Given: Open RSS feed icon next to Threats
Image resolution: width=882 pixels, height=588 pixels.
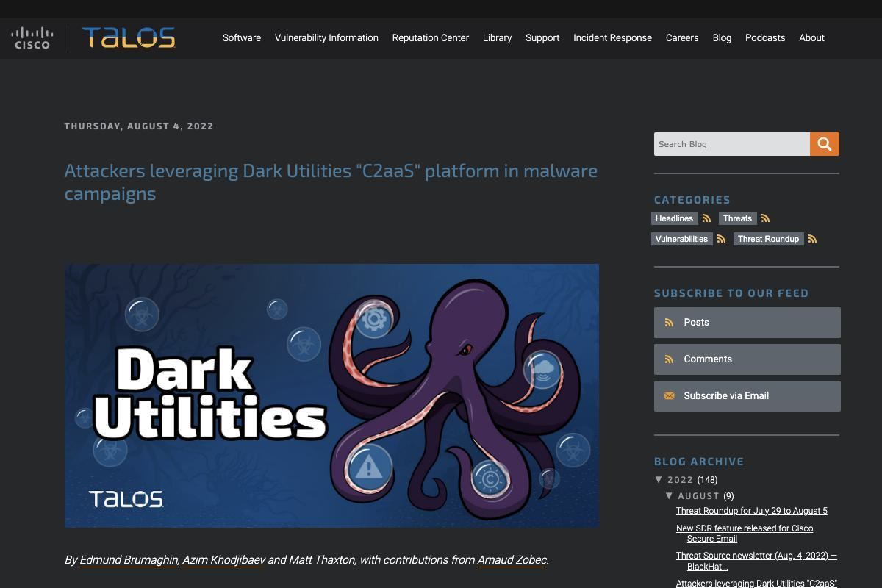Looking at the screenshot, I should pyautogui.click(x=765, y=218).
